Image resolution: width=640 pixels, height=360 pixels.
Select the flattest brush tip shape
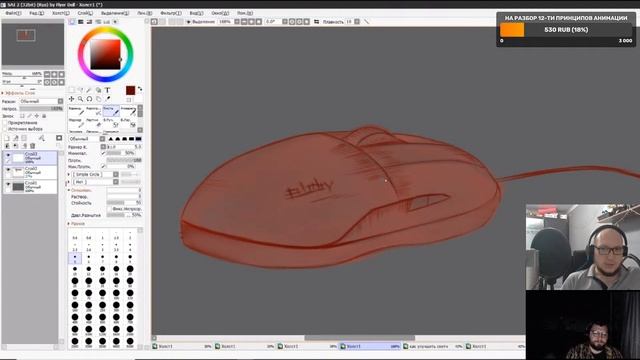[139, 139]
